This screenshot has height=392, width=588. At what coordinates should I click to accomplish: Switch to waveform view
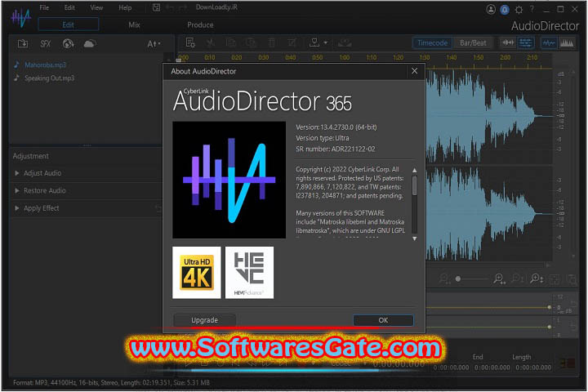pos(549,43)
